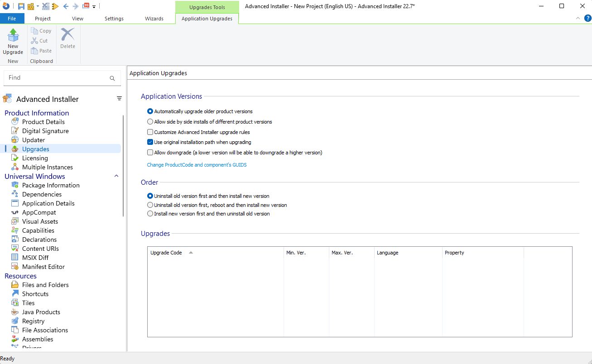
Task: Switch to the Wizards ribbon tab
Action: [x=154, y=19]
